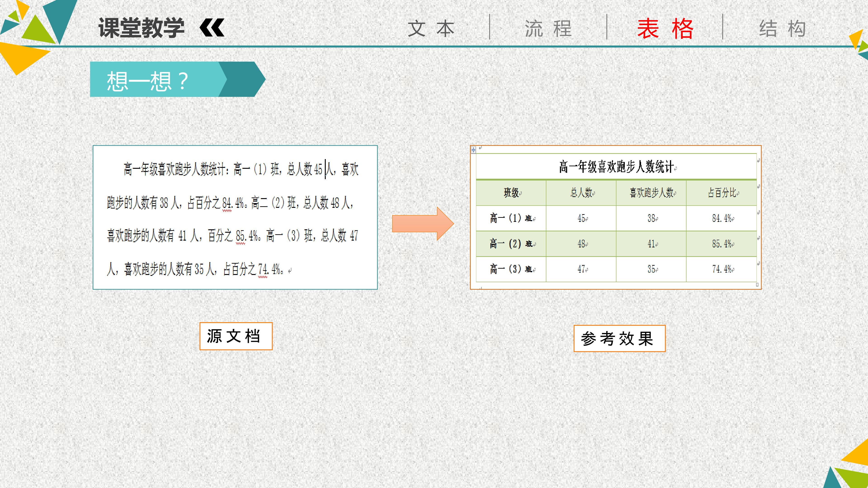Switch to the 流程 tab
The image size is (868, 488).
(548, 28)
